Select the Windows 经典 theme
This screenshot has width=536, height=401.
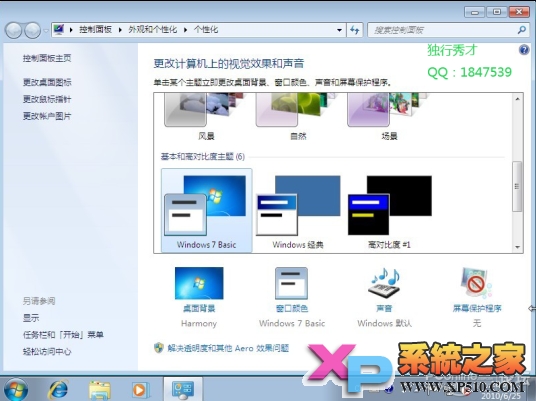[x=298, y=210]
